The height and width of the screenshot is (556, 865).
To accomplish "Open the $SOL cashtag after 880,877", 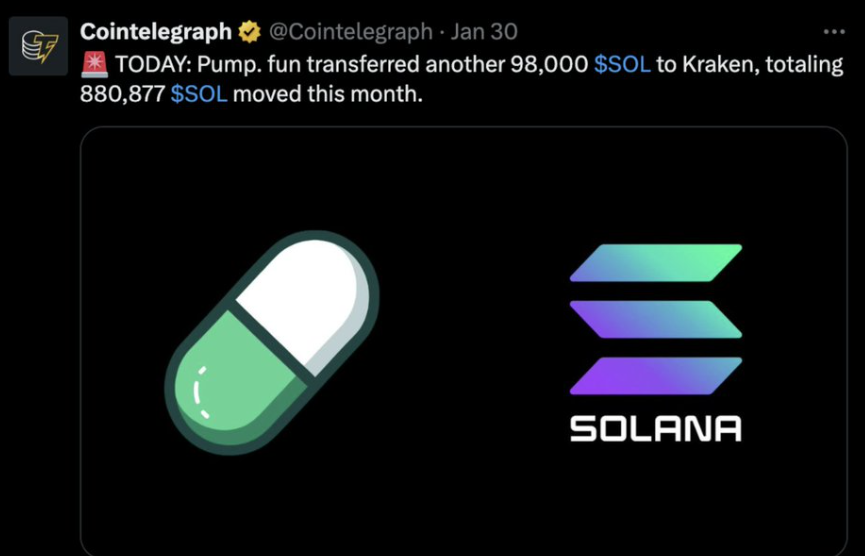I will click(199, 96).
